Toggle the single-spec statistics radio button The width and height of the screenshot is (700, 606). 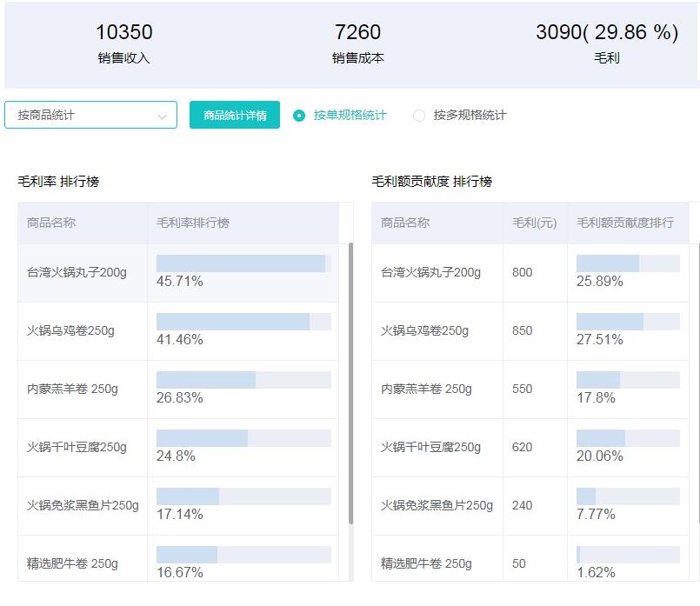pos(297,114)
